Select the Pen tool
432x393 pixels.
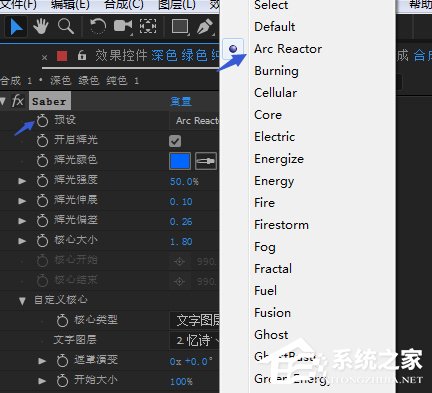tap(205, 27)
